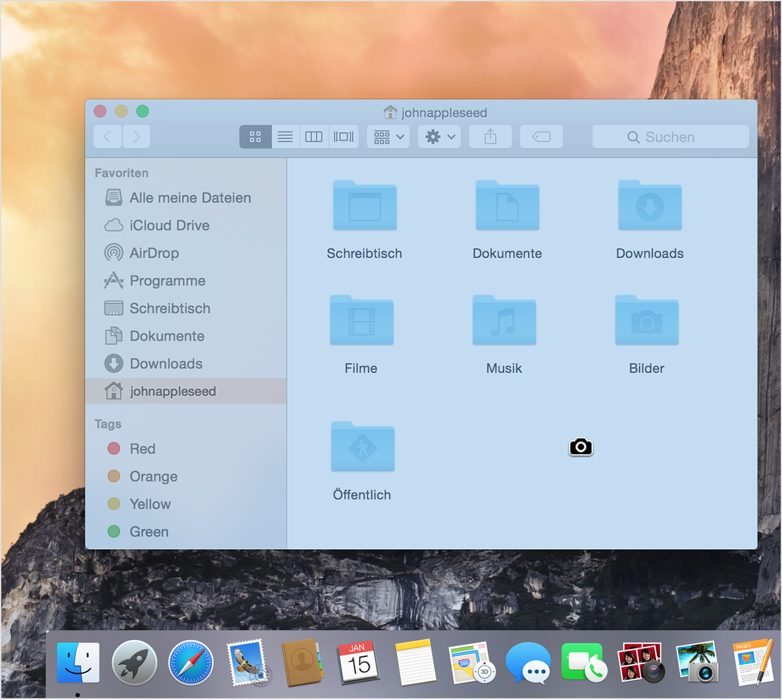Open iCloud Drive from the sidebar
782x700 pixels.
169,225
